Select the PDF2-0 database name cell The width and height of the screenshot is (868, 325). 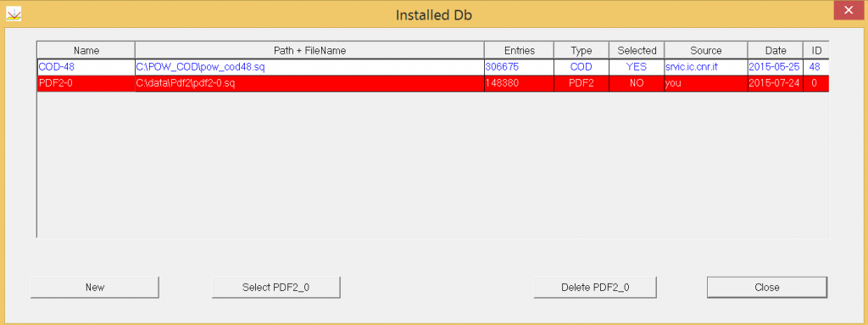coord(86,82)
